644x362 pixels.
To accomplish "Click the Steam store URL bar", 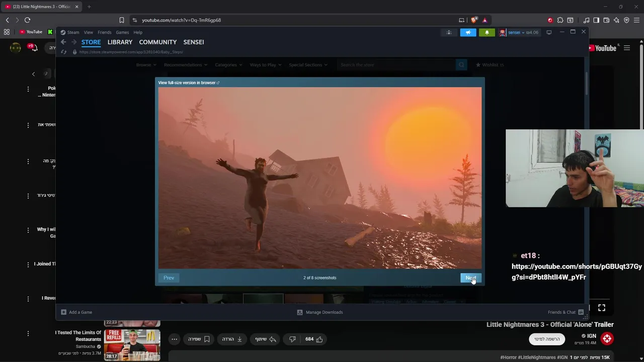I will 131,52.
